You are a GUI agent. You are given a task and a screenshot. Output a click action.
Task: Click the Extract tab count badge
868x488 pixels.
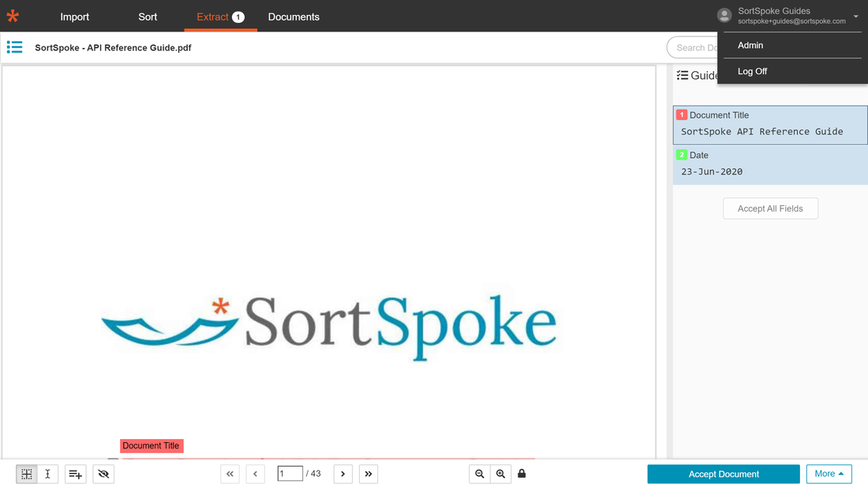(x=238, y=17)
